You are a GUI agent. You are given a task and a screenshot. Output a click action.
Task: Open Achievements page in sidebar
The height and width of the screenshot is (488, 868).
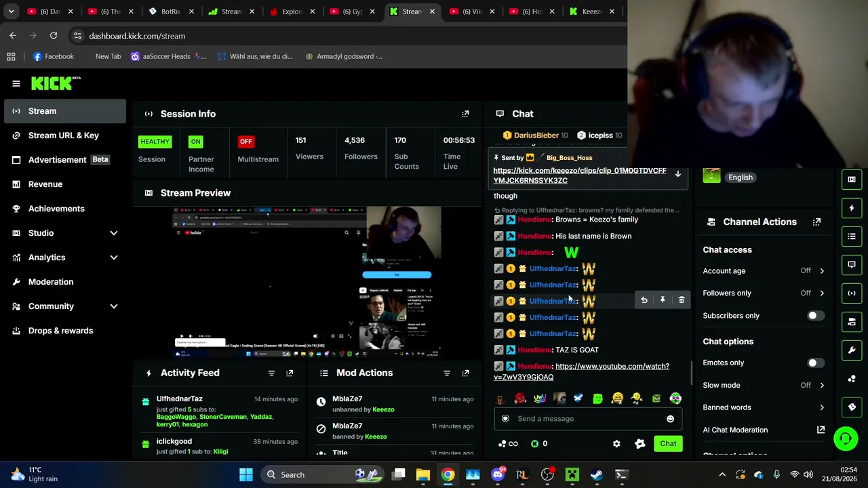pos(64,209)
